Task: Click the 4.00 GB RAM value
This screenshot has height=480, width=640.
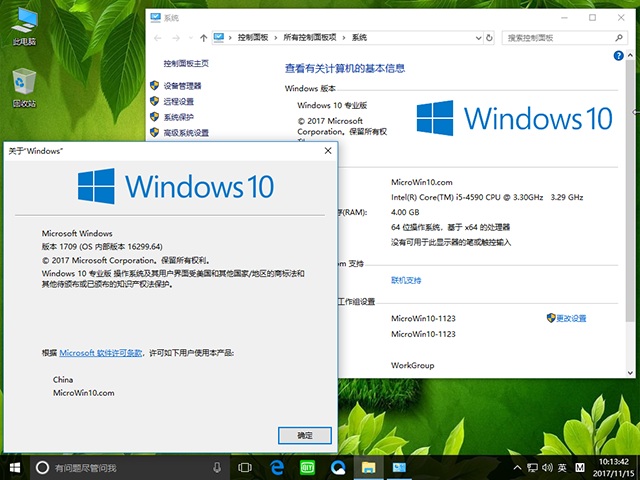Action: pyautogui.click(x=405, y=212)
